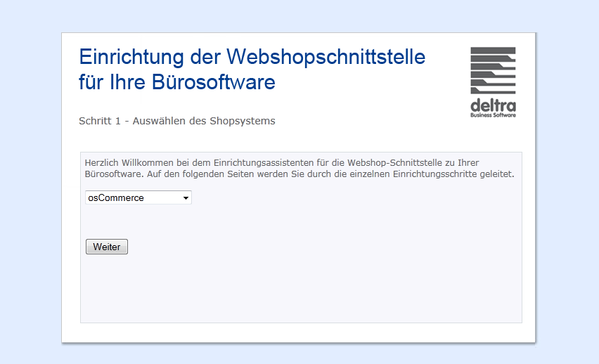The height and width of the screenshot is (364, 599).
Task: Click the heading line für Ihre Bürosoftware
Action: [177, 82]
